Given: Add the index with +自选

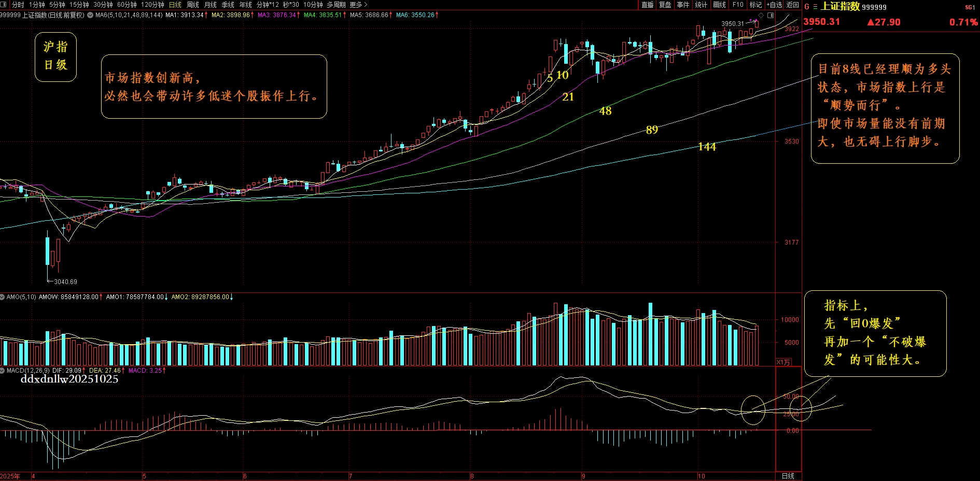Looking at the screenshot, I should coord(775,5).
